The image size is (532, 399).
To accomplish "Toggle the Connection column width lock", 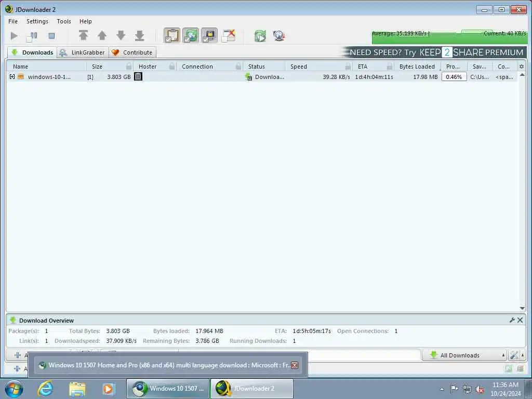I will 238,66.
